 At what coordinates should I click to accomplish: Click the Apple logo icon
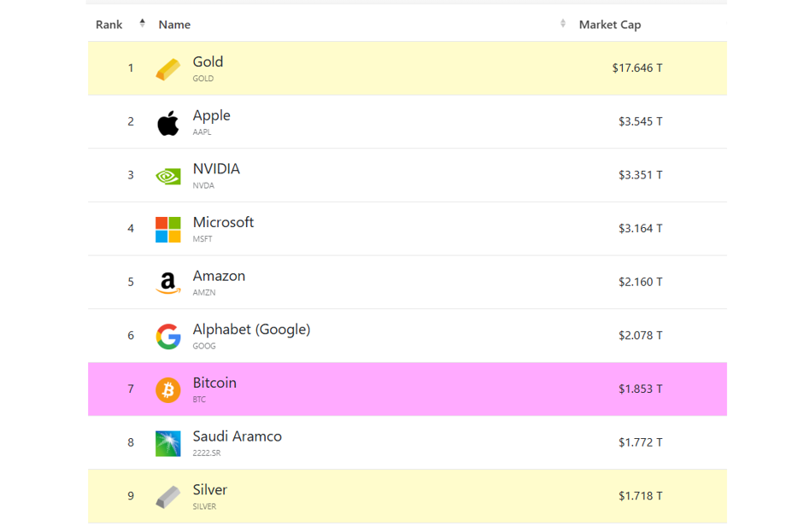(167, 123)
